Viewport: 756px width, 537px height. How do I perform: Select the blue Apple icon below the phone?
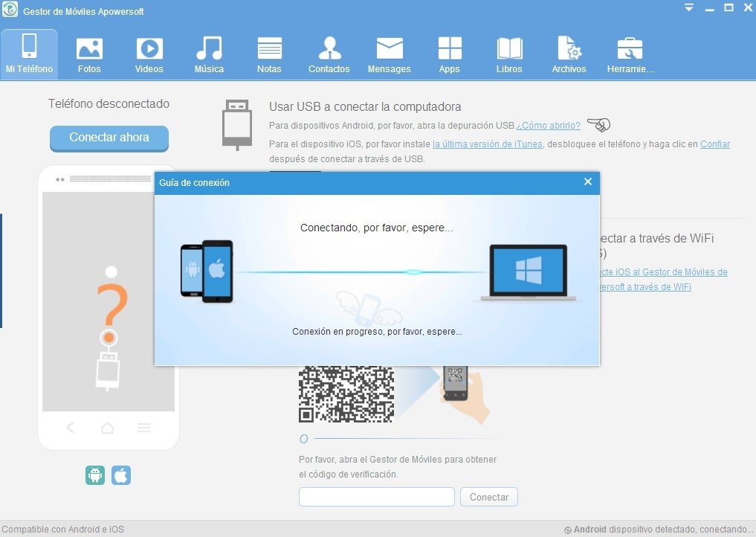(121, 475)
